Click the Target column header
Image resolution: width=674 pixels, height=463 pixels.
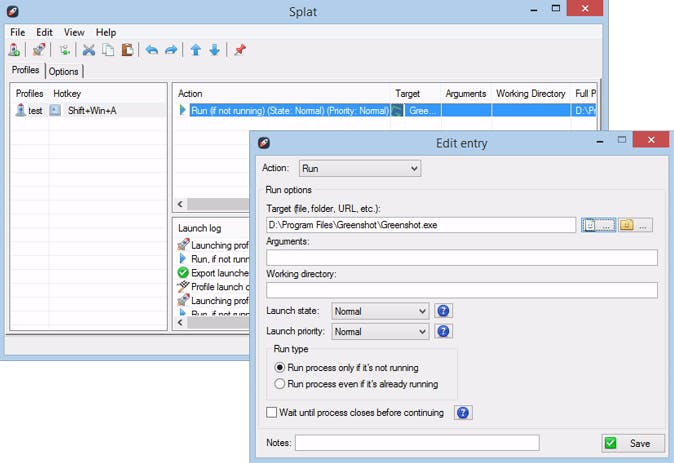coord(415,94)
